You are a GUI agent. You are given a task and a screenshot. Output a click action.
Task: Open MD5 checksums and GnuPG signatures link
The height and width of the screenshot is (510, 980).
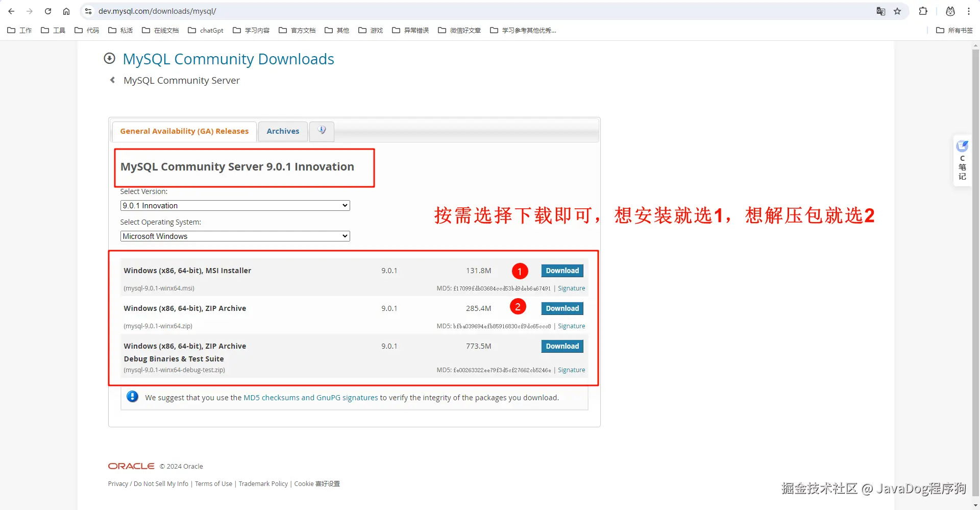click(311, 398)
